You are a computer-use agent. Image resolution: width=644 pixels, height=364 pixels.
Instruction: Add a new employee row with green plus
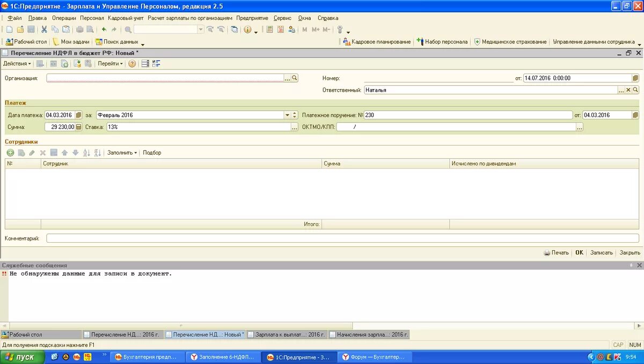[x=10, y=152]
